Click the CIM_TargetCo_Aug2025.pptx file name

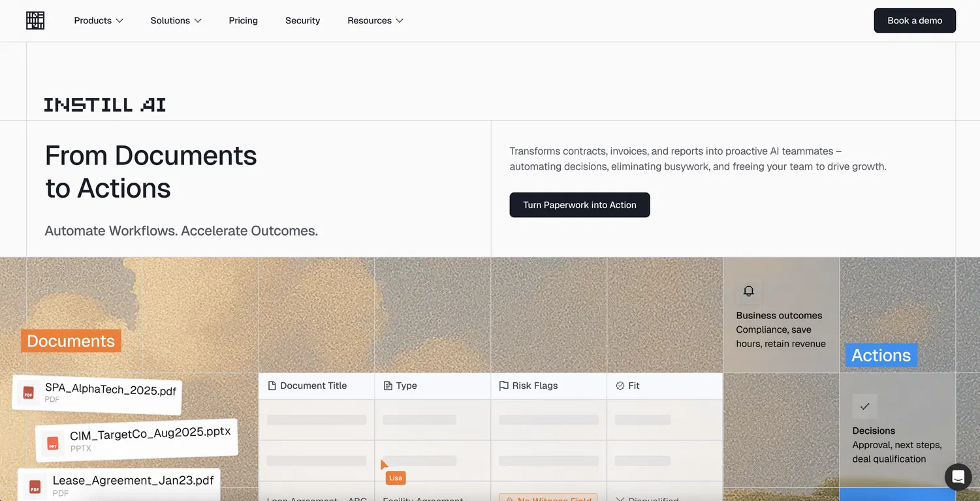coord(151,433)
